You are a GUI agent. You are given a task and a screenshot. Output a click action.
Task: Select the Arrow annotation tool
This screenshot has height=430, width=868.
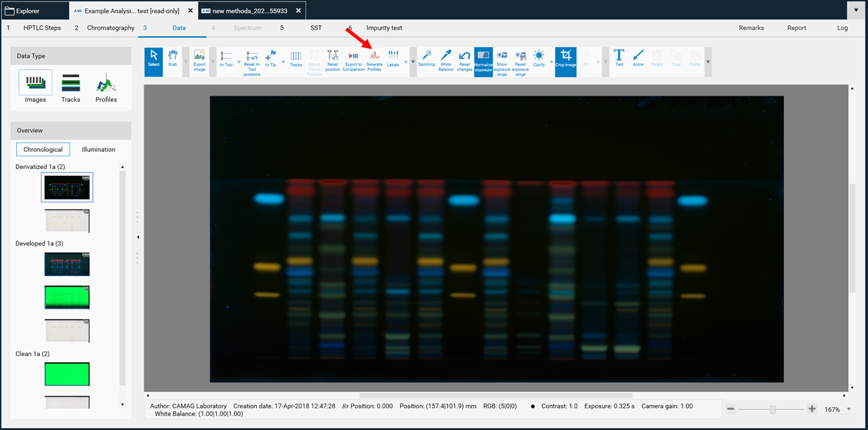638,60
